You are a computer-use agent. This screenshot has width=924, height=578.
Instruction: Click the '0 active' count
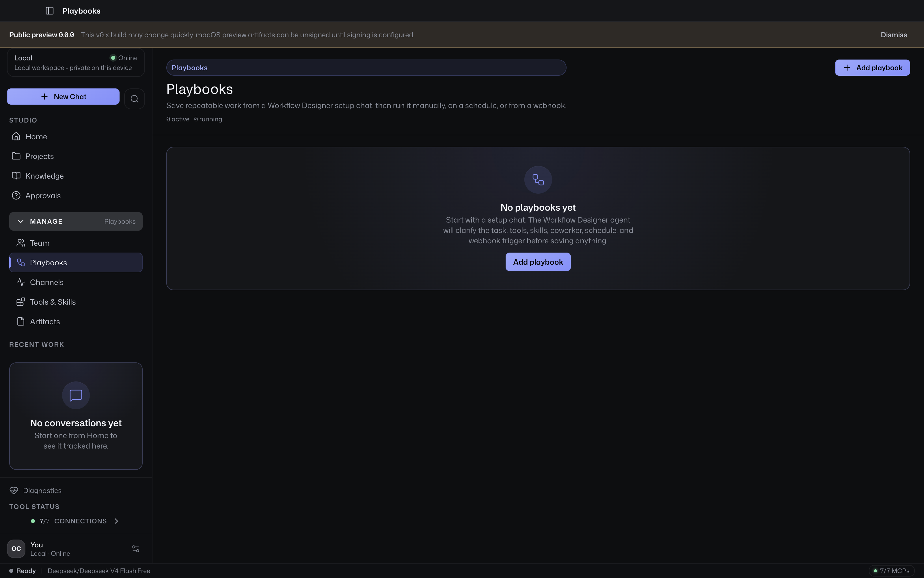[178, 119]
